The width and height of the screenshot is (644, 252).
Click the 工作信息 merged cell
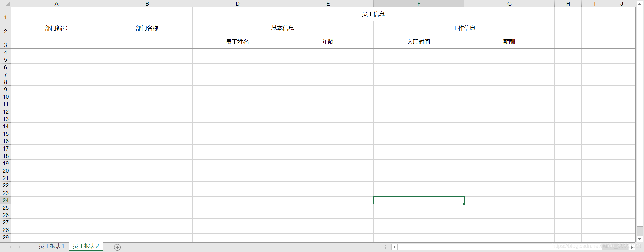pos(464,28)
